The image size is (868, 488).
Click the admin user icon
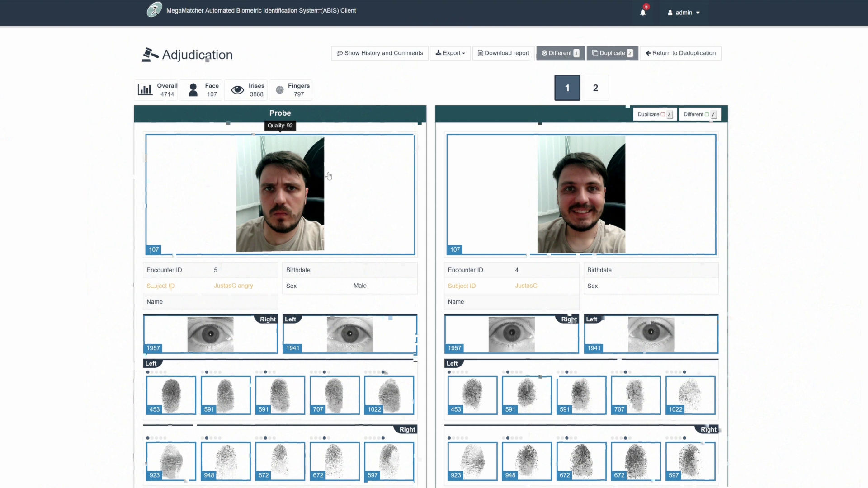(x=670, y=13)
